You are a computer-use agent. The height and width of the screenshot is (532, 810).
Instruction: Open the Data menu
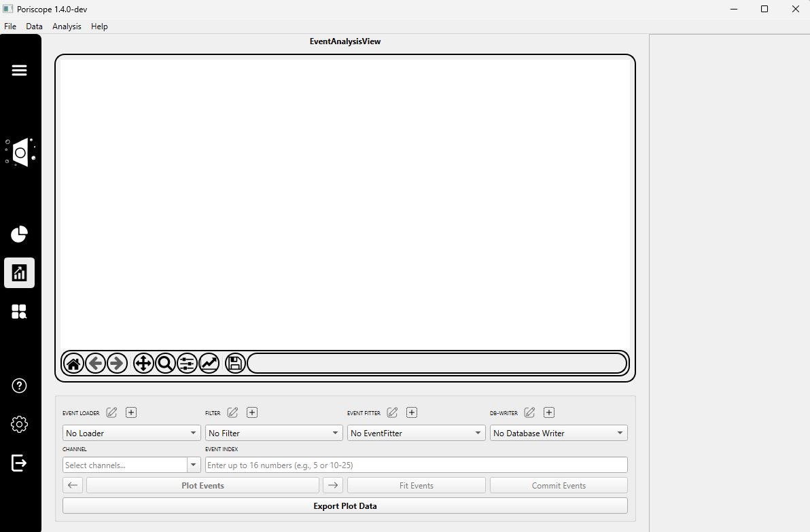point(34,26)
